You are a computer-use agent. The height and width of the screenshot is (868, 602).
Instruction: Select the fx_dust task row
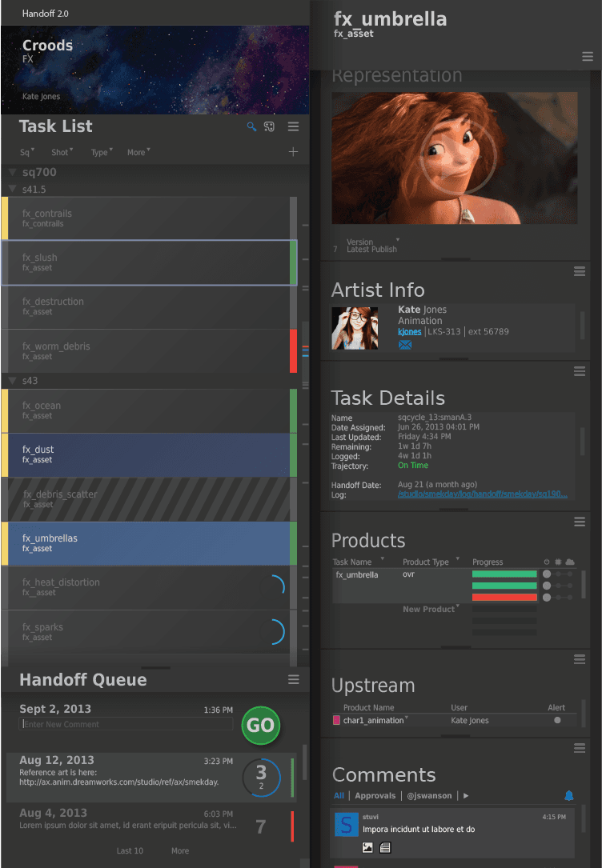pyautogui.click(x=149, y=455)
